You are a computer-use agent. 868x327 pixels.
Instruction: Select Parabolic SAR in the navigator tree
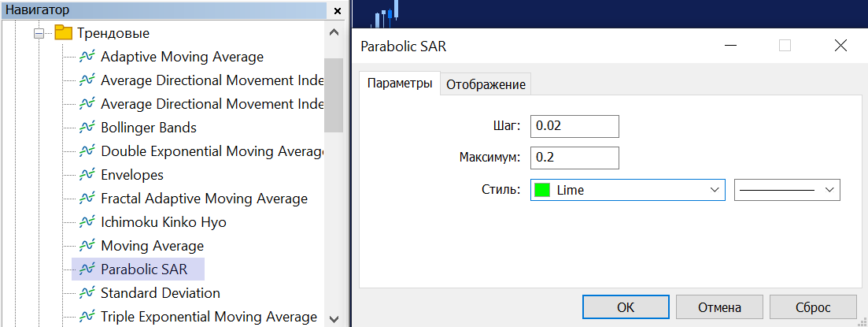(144, 269)
